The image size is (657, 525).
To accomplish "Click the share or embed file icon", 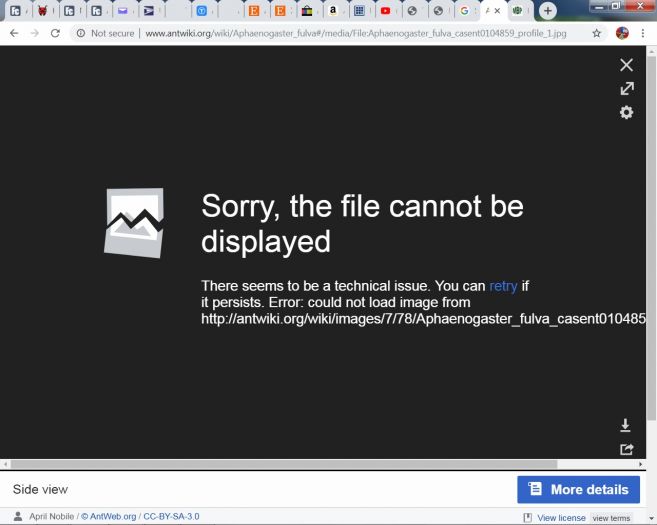I will click(626, 449).
